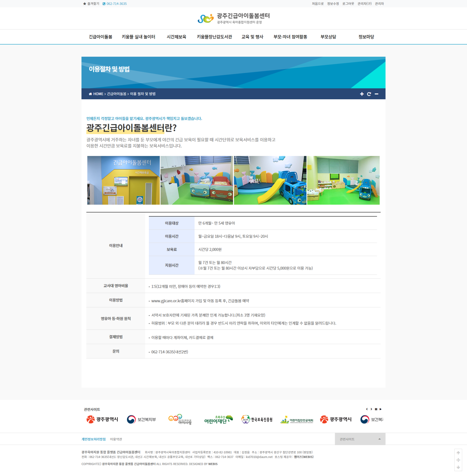Image resolution: width=467 pixels, height=476 pixels.
Task: Click the site logo 광주긴급아이돌봄센터
Action: (233, 18)
